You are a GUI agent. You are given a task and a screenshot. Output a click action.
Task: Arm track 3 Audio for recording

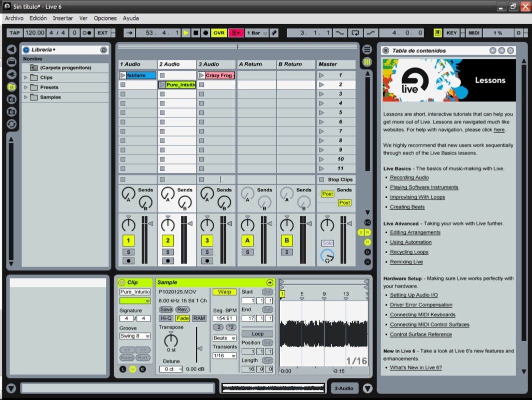(x=207, y=261)
